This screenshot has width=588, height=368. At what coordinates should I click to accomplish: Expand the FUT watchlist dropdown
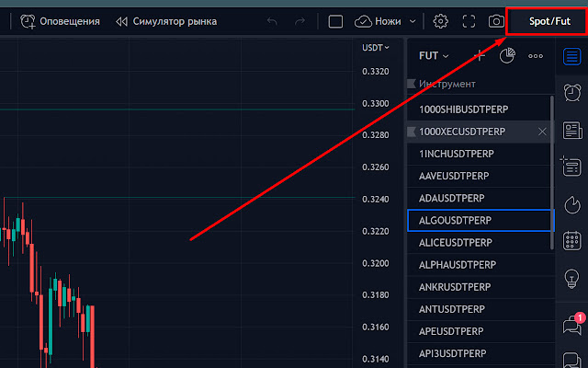(434, 56)
